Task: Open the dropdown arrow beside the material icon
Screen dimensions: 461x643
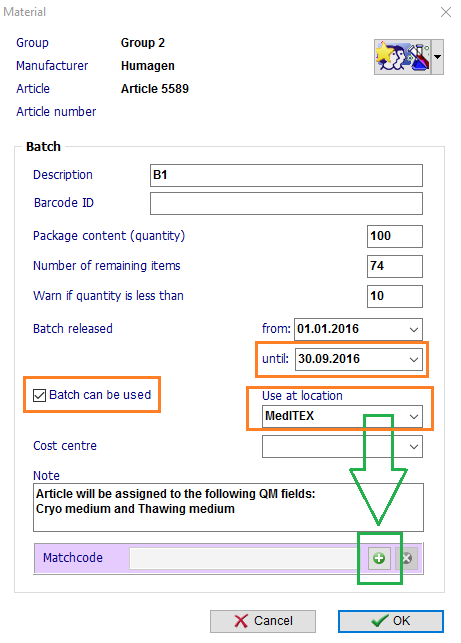Action: click(438, 57)
